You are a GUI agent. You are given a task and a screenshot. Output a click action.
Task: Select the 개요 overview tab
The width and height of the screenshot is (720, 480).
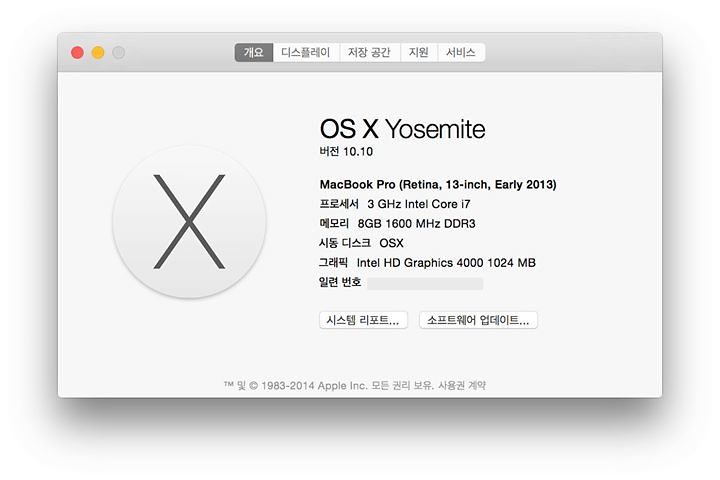(254, 52)
